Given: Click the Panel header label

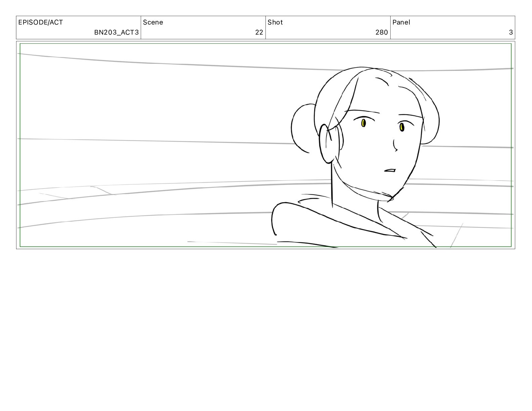Looking at the screenshot, I should 401,22.
